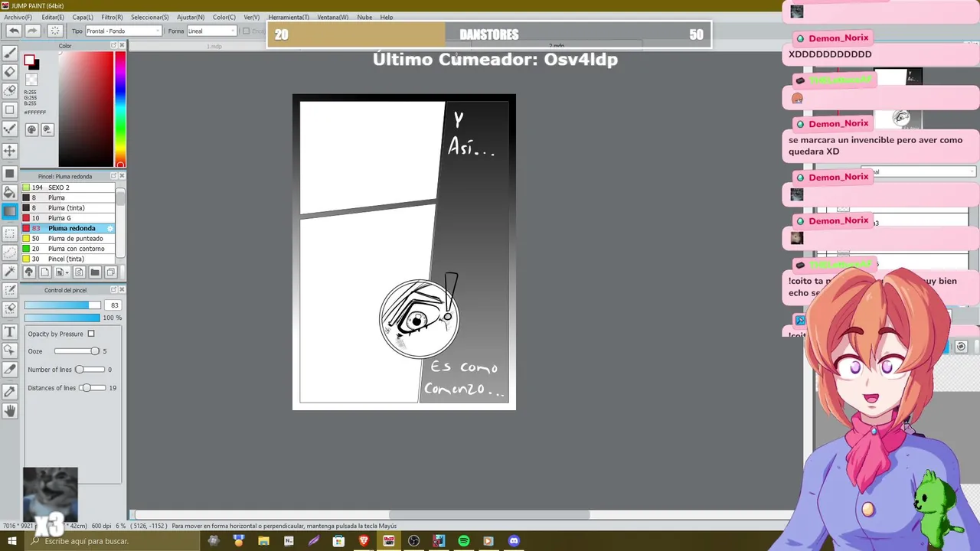
Task: Expand the add brush script dropdown arrow
Action: coord(67,272)
